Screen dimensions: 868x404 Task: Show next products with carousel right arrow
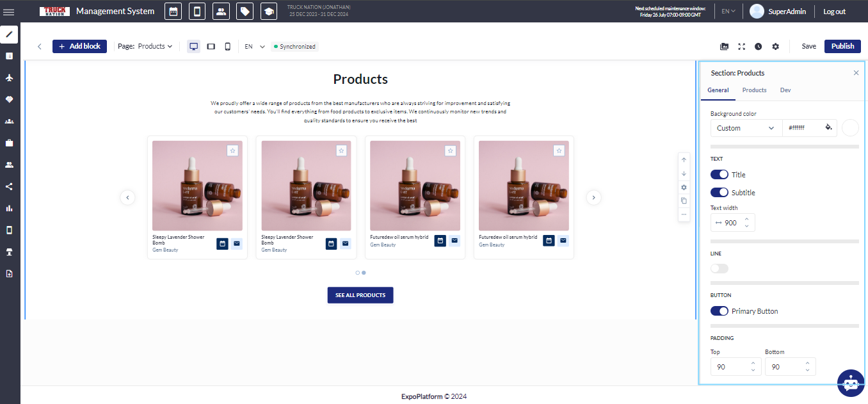tap(593, 198)
